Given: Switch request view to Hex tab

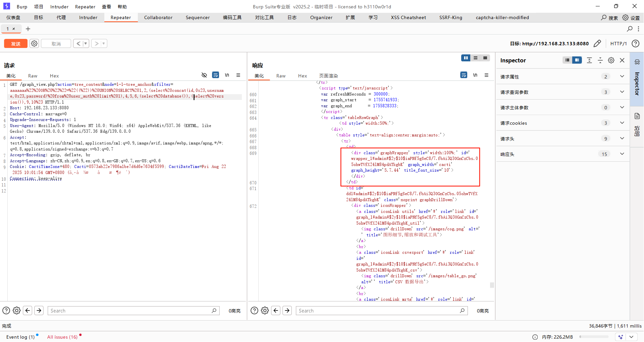Looking at the screenshot, I should point(54,76).
